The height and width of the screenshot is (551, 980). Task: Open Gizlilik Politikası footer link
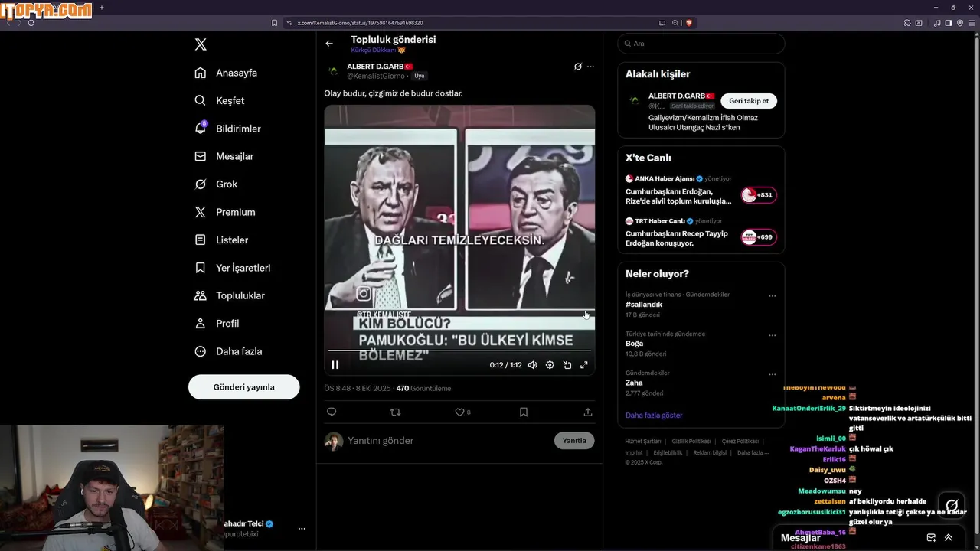pos(691,442)
